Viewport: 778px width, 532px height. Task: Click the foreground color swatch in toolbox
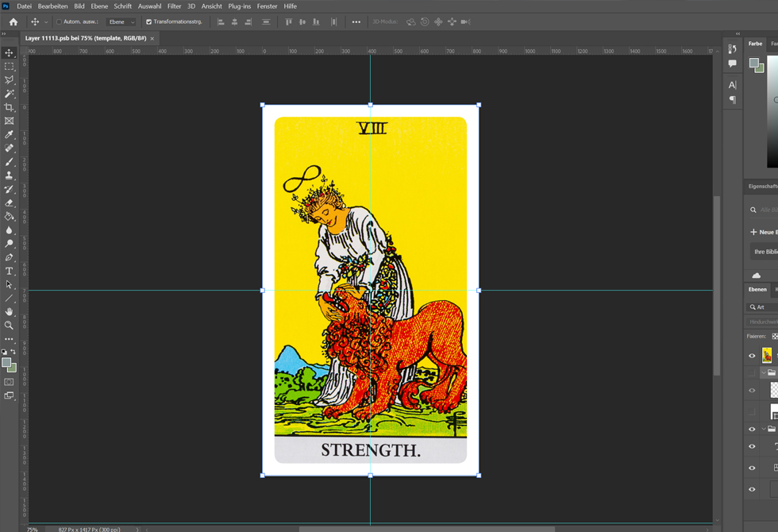tap(6, 363)
